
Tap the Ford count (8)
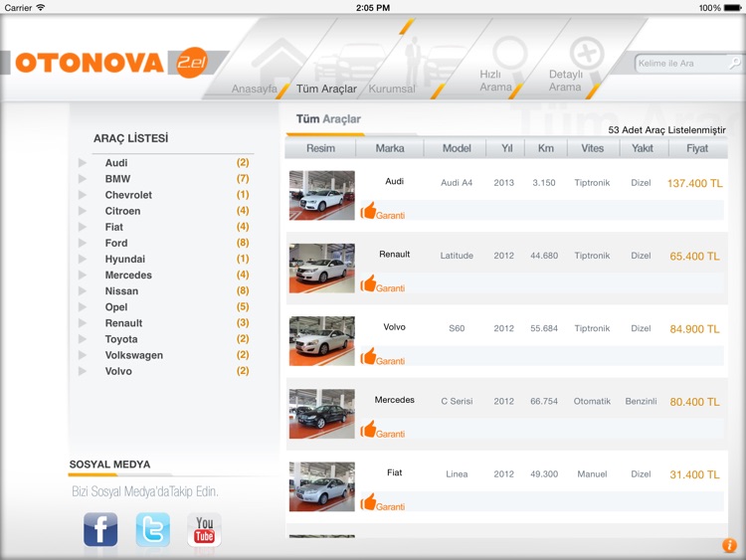243,243
